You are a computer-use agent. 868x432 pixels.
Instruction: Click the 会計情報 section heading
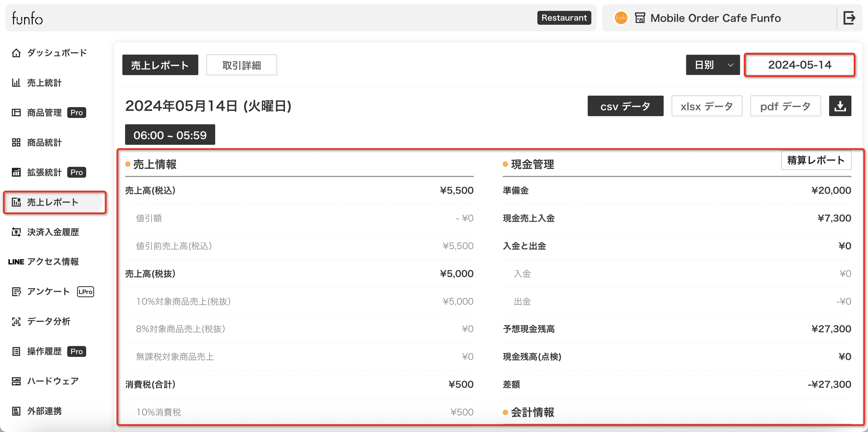(532, 412)
